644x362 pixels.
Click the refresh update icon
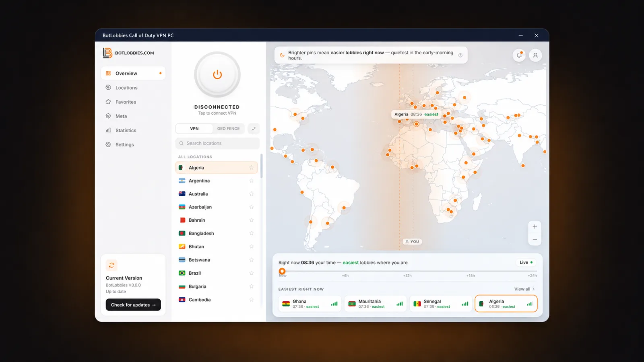point(111,265)
